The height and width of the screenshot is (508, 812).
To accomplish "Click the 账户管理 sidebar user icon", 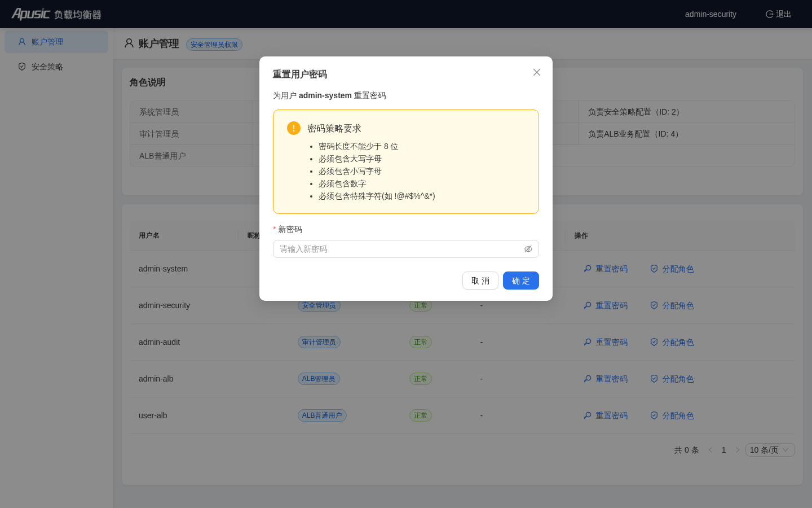I will point(22,42).
